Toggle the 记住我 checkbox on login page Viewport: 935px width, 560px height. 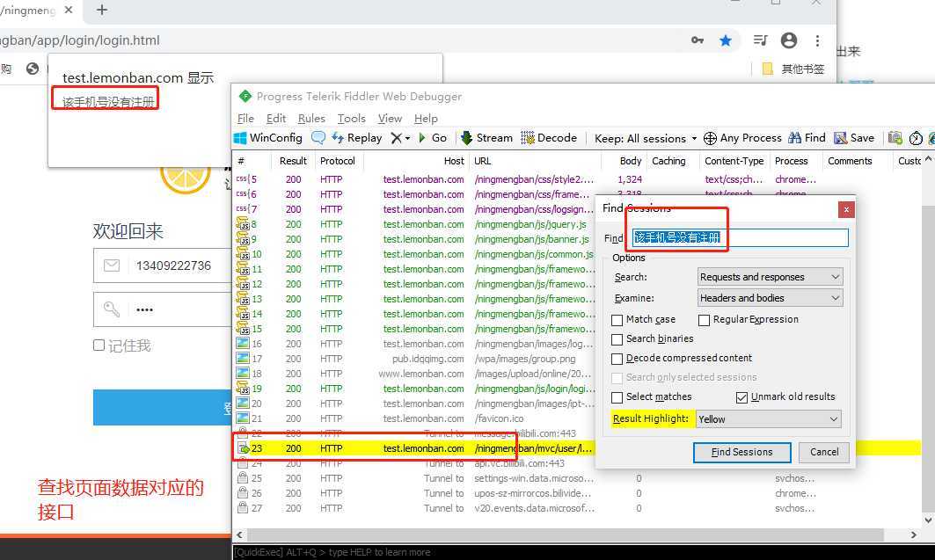[x=99, y=345]
